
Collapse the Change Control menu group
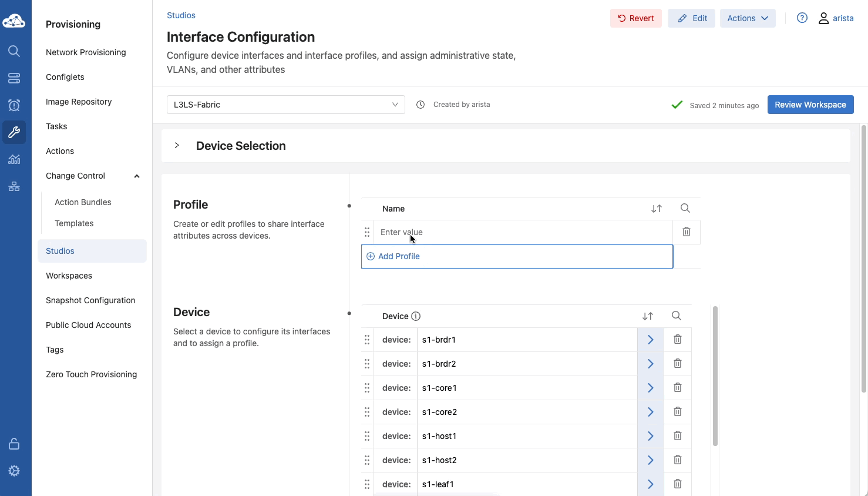pos(137,176)
